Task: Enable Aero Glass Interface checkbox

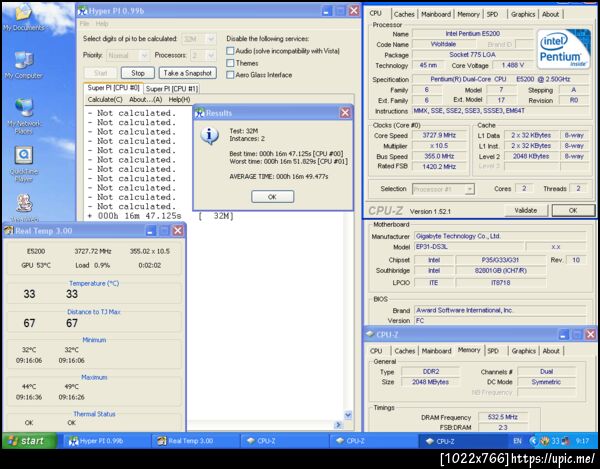Action: [x=230, y=75]
